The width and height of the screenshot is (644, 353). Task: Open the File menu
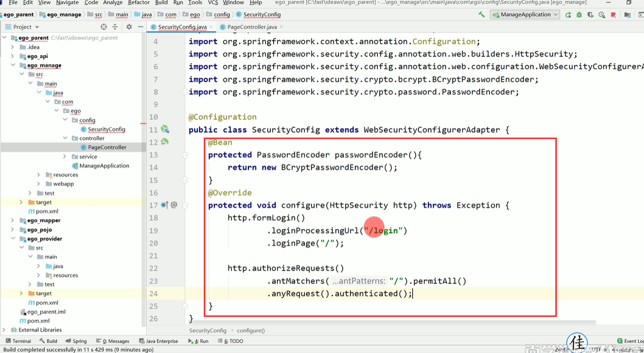(13, 3)
